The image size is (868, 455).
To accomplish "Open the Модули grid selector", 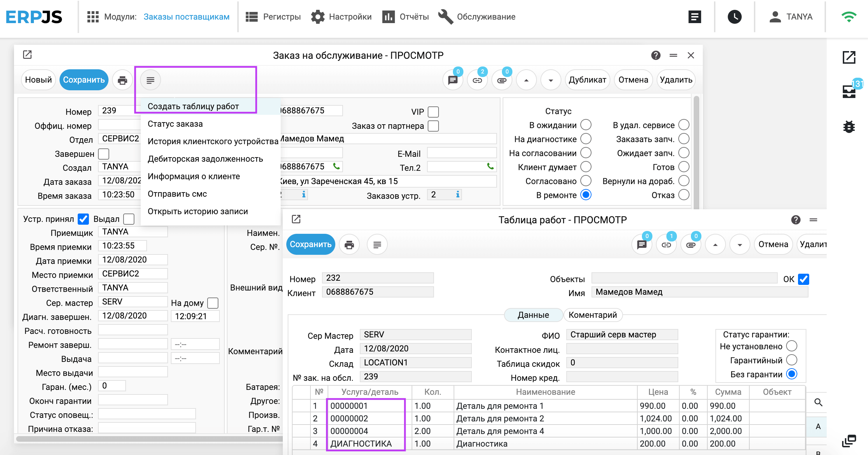I will pyautogui.click(x=93, y=17).
